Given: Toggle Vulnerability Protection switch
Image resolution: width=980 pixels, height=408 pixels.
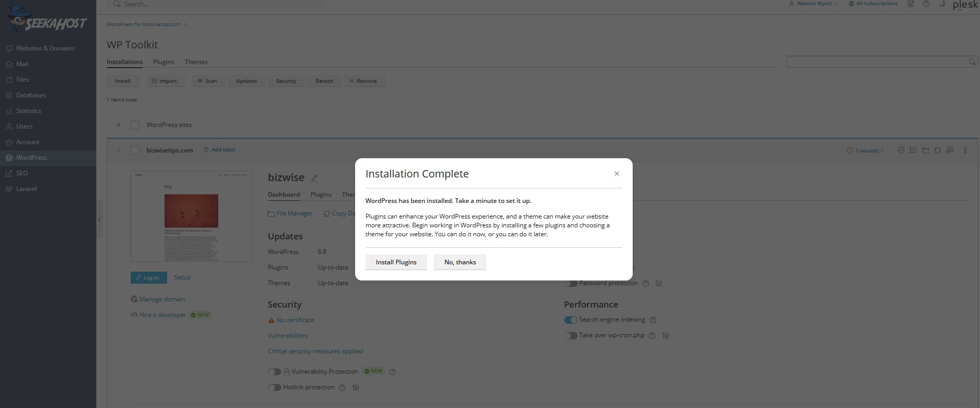Looking at the screenshot, I should coord(274,372).
